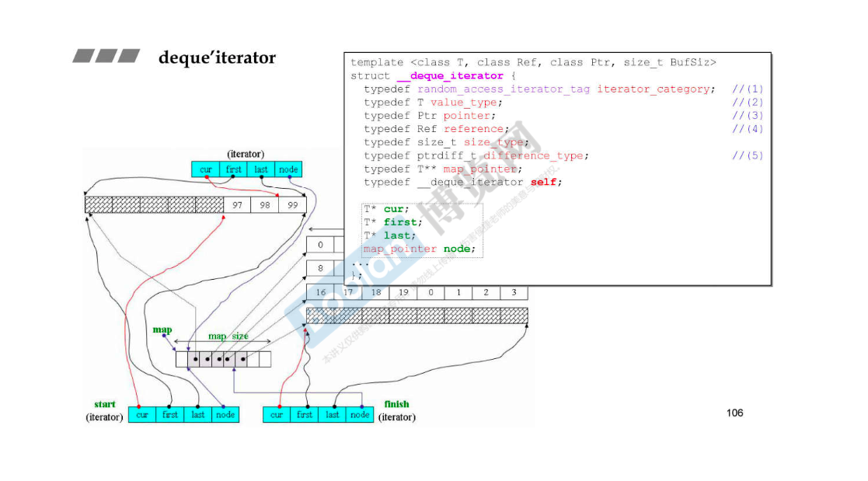Image resolution: width=868 pixels, height=481 pixels.
Task: Click the map_pointer name in the T** typedef
Action: point(480,169)
